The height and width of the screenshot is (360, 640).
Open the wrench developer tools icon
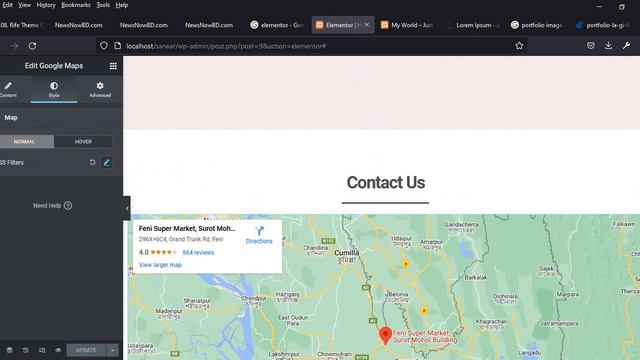click(626, 46)
